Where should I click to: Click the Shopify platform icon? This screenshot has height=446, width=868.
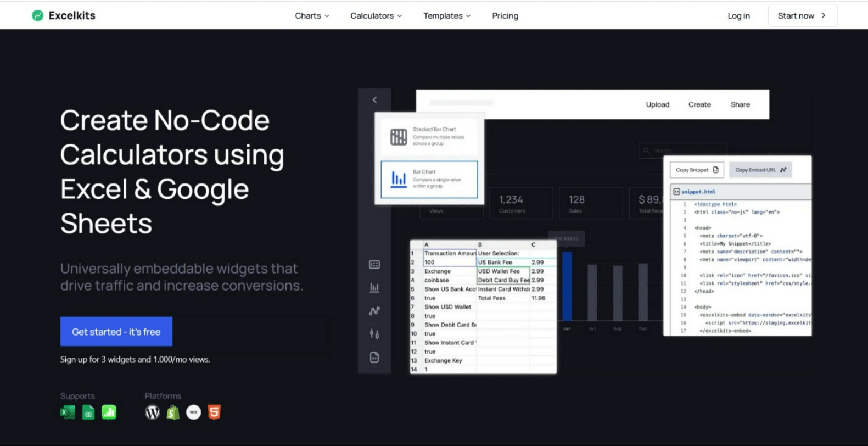pos(173,412)
